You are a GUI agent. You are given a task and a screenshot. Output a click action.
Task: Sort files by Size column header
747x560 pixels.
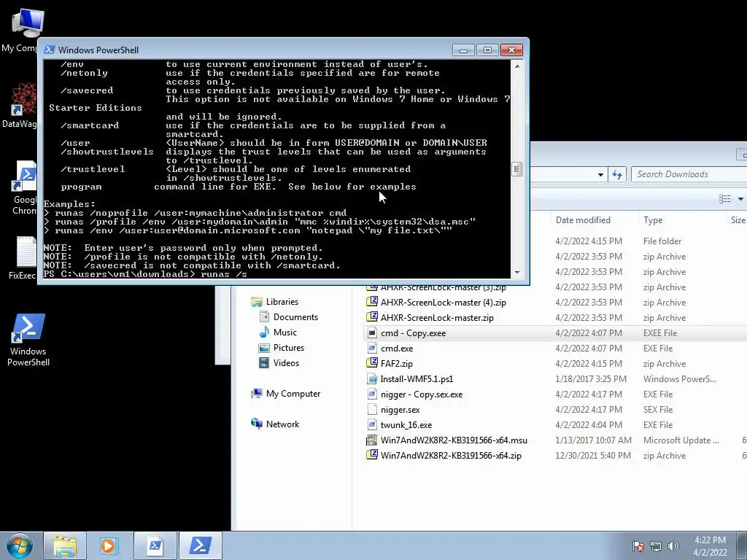click(737, 220)
